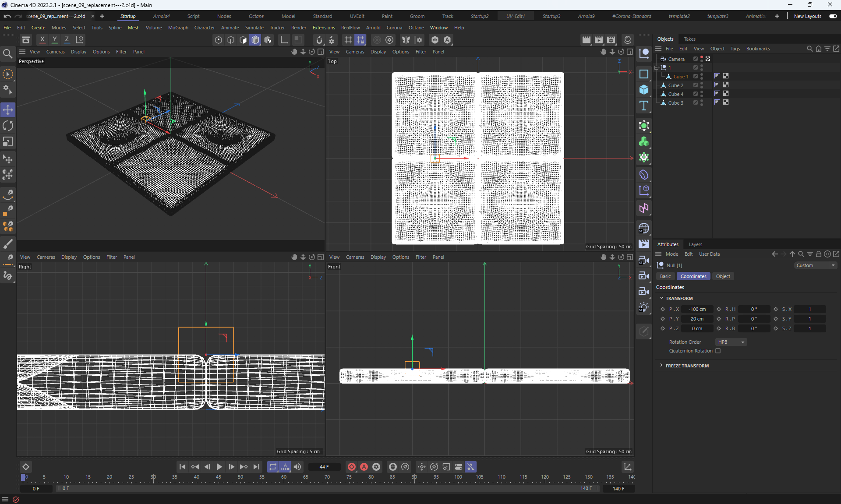Select the Move tool in left toolbar
Image resolution: width=841 pixels, height=504 pixels.
pos(8,110)
